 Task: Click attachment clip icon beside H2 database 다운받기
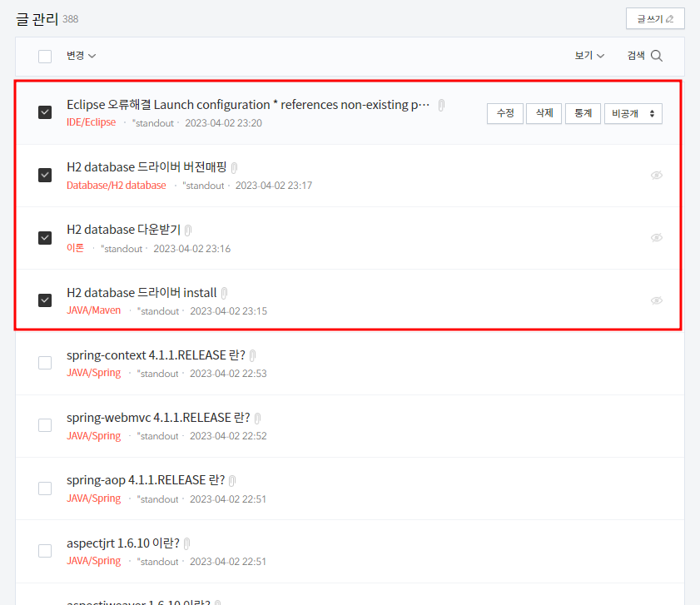tap(188, 231)
